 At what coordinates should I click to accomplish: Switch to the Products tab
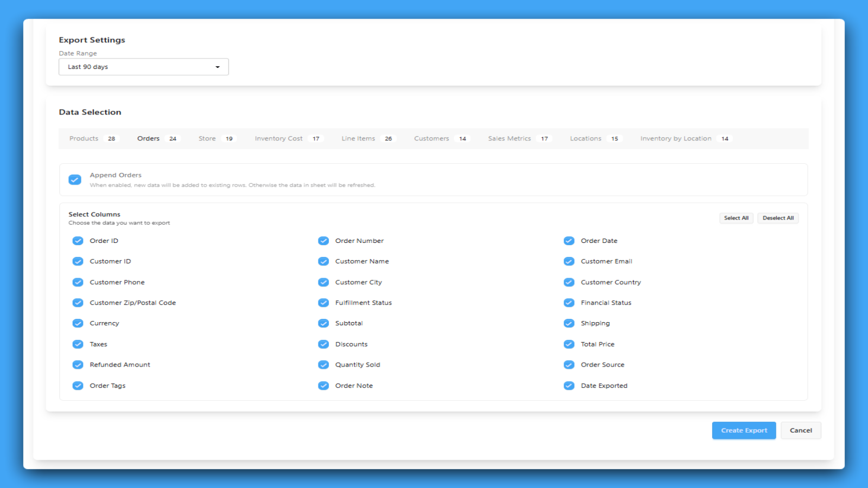[84, 138]
